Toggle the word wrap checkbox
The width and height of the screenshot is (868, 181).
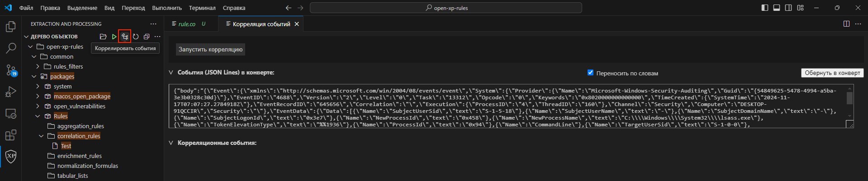coord(590,73)
